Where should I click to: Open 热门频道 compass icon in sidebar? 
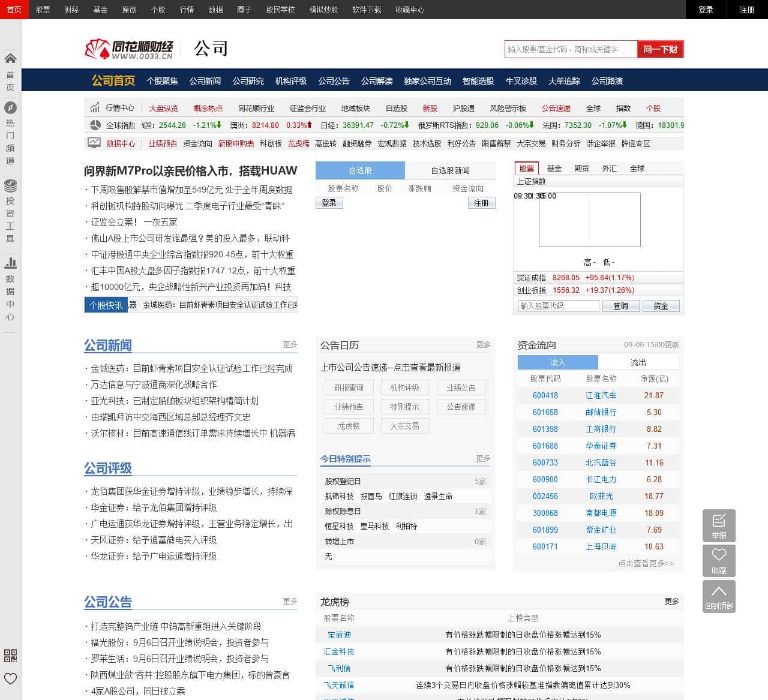(10, 108)
